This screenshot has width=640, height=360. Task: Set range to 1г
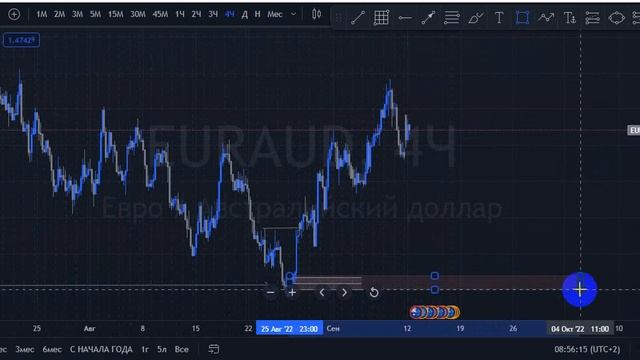click(x=145, y=349)
